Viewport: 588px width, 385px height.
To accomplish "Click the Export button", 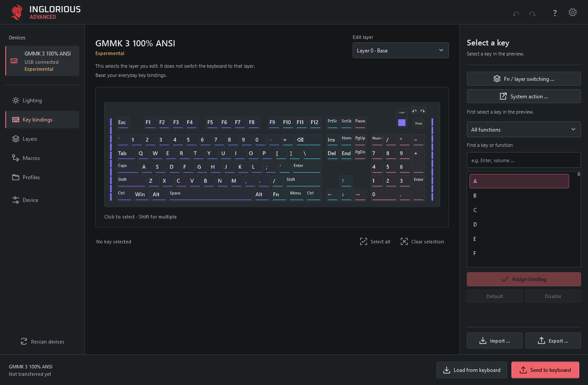I will pyautogui.click(x=553, y=340).
